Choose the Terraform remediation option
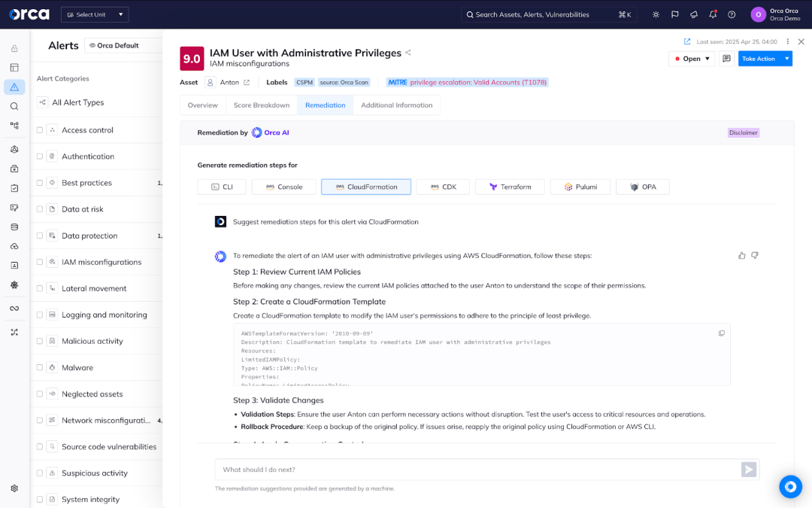 tap(510, 187)
